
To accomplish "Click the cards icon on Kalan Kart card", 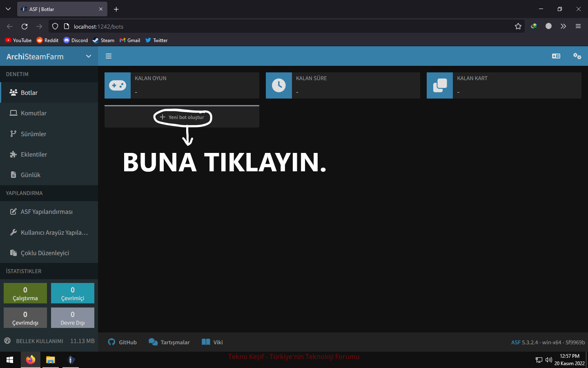I will pyautogui.click(x=440, y=85).
